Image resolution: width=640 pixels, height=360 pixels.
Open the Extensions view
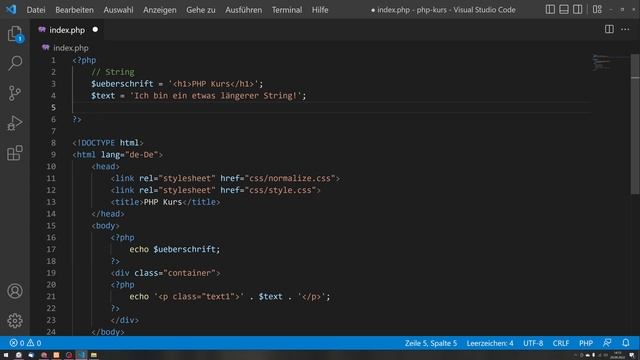[15, 153]
